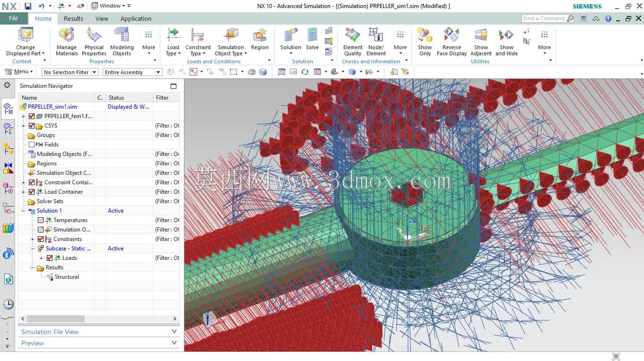
Task: Collapse the Solution 1 tree node
Action: (x=23, y=211)
